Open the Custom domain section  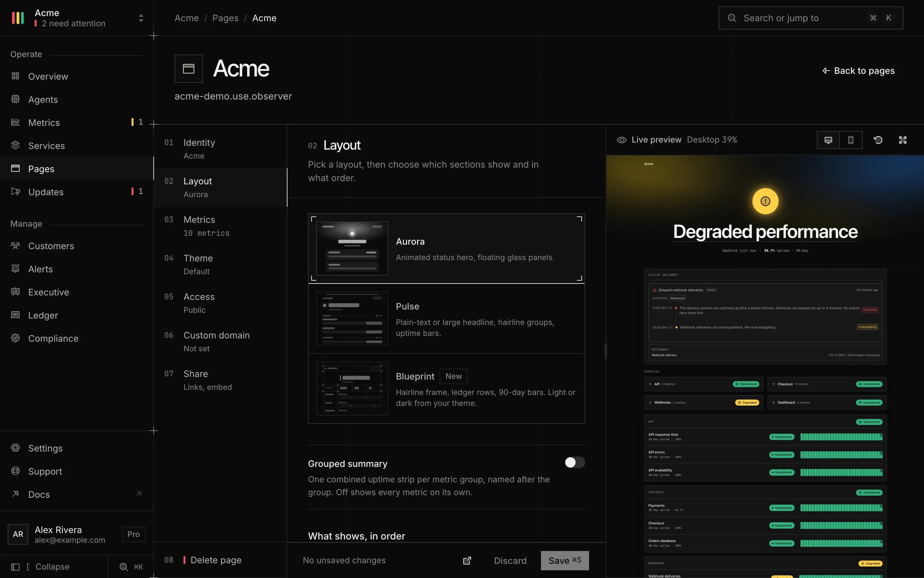[220, 342]
